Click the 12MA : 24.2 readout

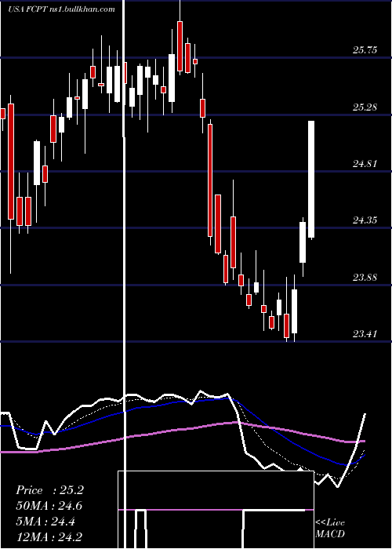(49, 536)
